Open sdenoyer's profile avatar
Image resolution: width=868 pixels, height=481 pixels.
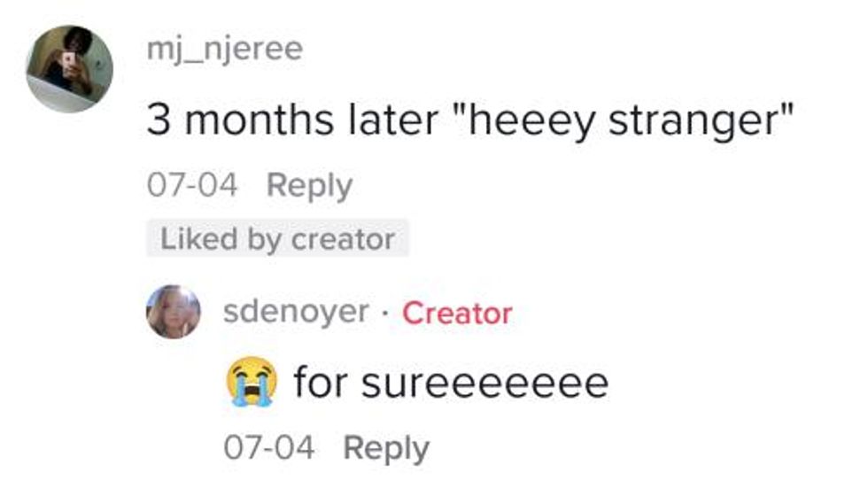pos(173,312)
